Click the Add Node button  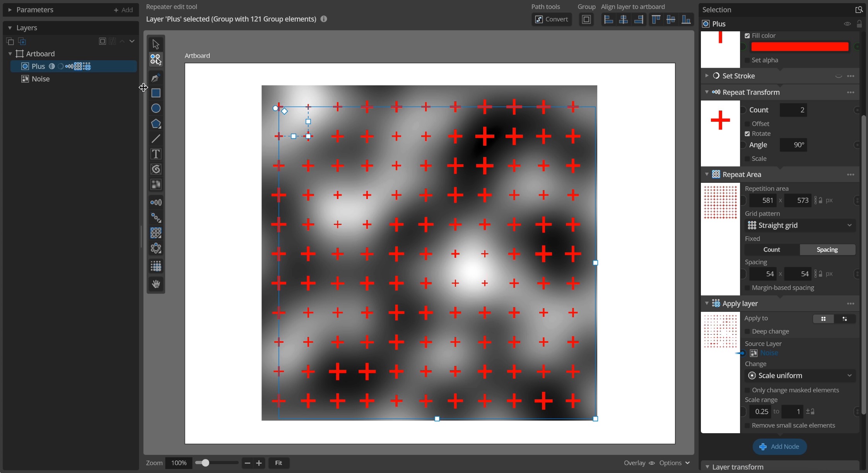[x=779, y=446]
